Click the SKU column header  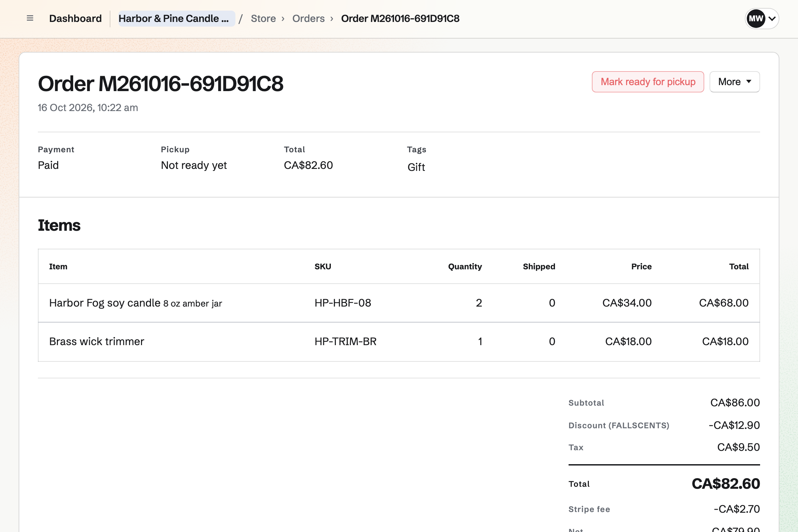(323, 267)
